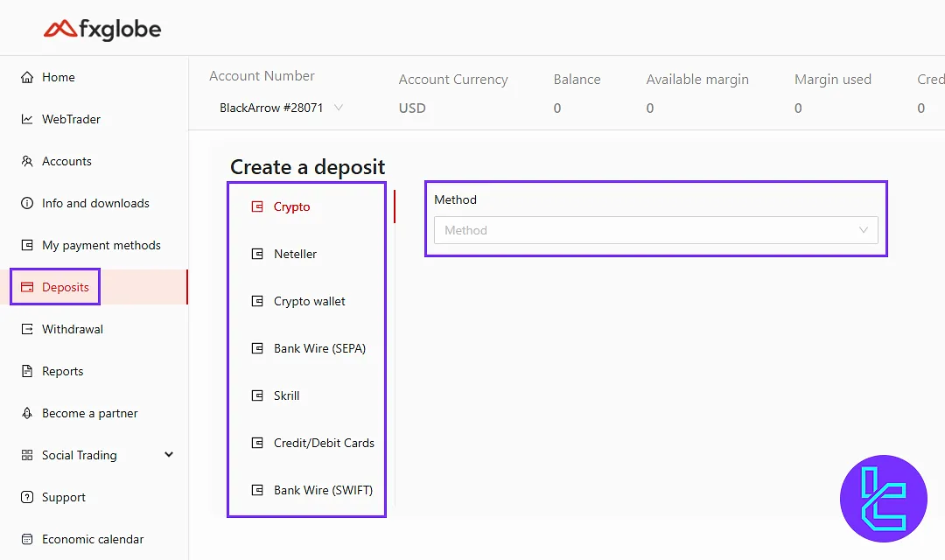The image size is (945, 560).
Task: Go to Become a partner page
Action: point(89,413)
